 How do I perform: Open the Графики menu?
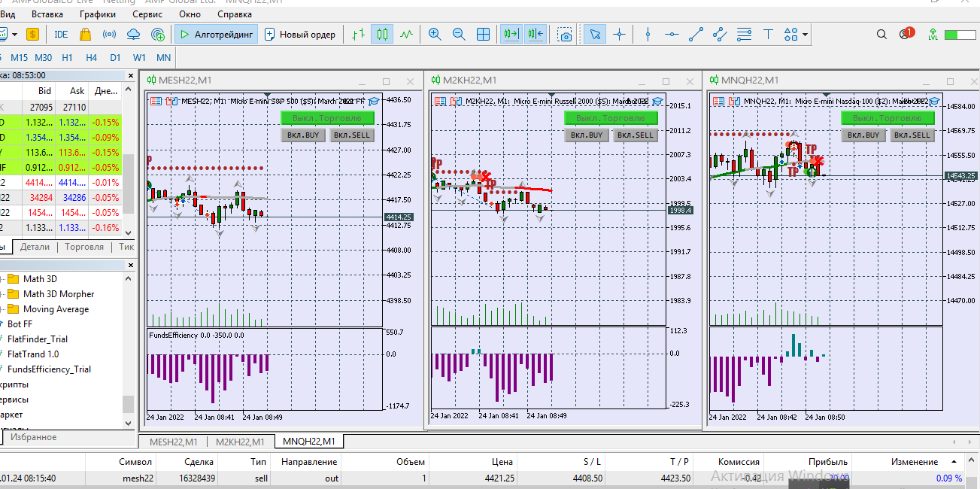(x=98, y=14)
